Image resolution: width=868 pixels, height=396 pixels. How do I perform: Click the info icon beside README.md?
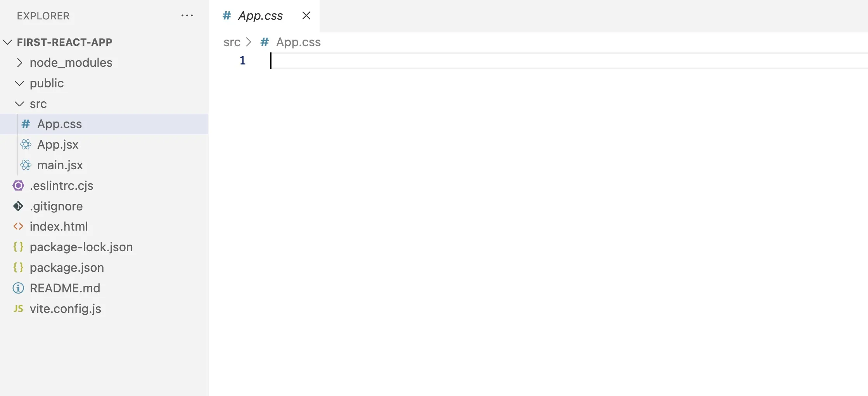(x=18, y=288)
